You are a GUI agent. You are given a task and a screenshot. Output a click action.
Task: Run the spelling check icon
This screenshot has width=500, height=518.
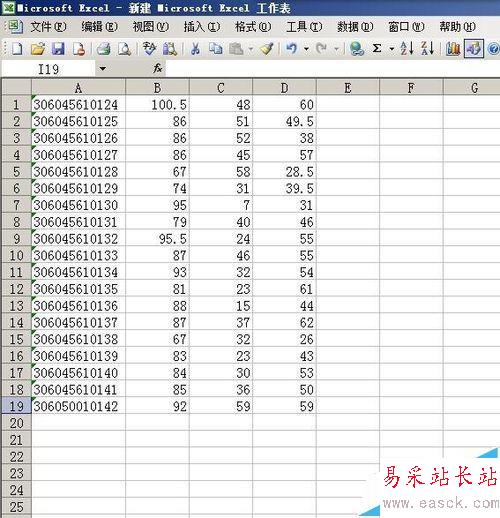click(x=149, y=49)
